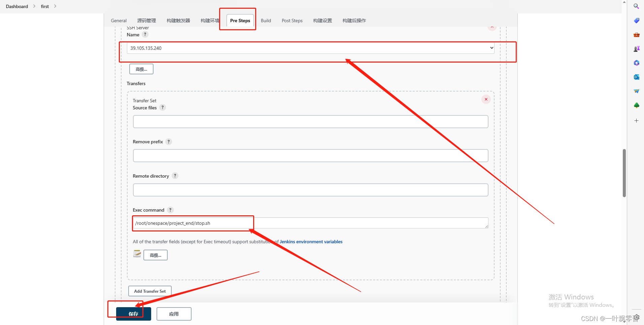Screen dimensions: 644x325
Task: Click the plus icon to customize sidebar
Action: pyautogui.click(x=636, y=120)
